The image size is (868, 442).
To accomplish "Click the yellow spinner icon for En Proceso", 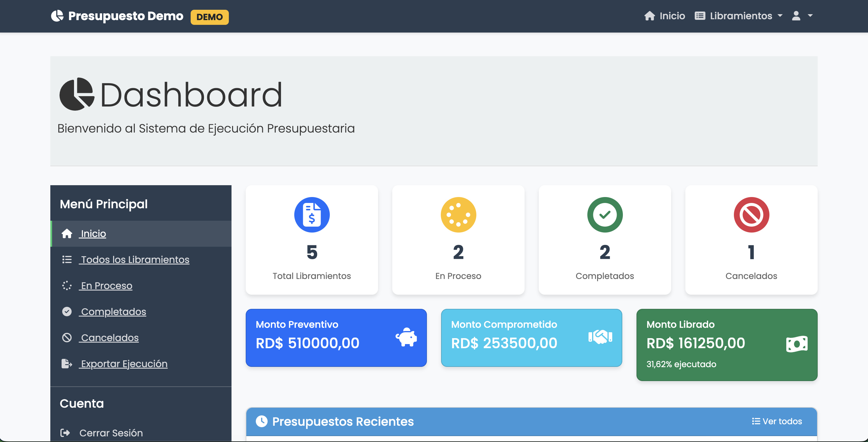I will coord(458,215).
